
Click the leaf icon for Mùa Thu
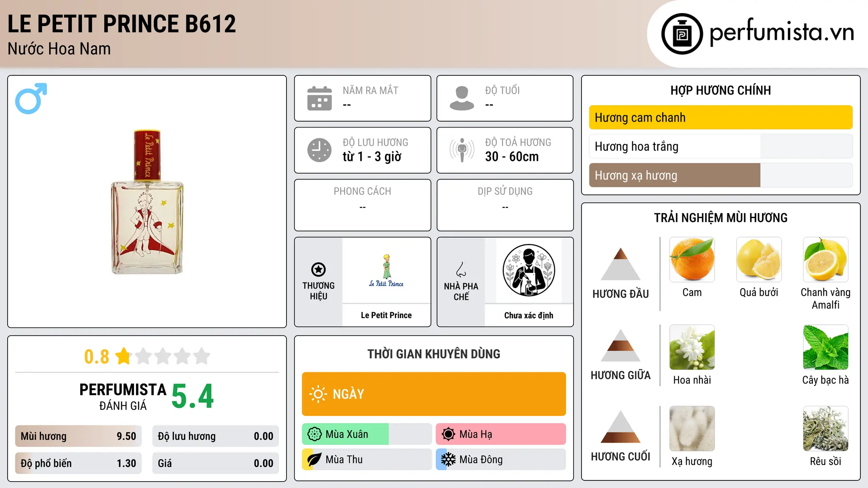click(314, 460)
